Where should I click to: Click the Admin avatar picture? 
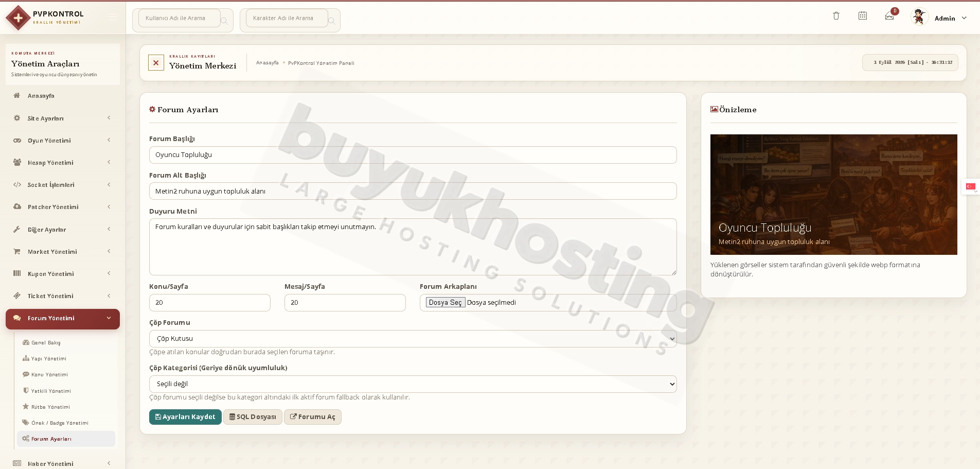pyautogui.click(x=919, y=17)
